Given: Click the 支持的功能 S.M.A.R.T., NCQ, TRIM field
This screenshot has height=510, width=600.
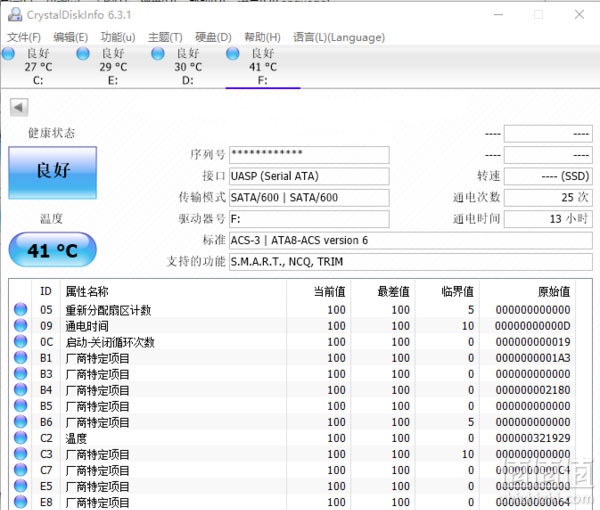Looking at the screenshot, I should [411, 262].
